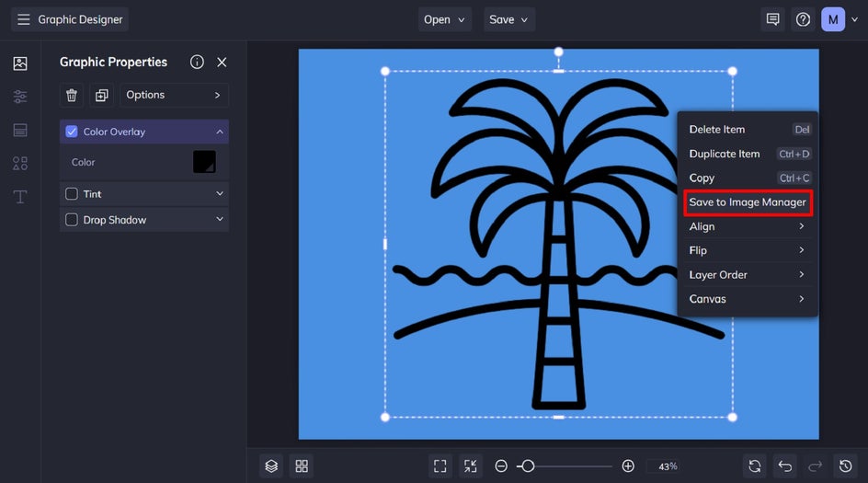Viewport: 868px width, 483px height.
Task: Open the Graphics shapes sidebar icon
Action: click(x=20, y=164)
